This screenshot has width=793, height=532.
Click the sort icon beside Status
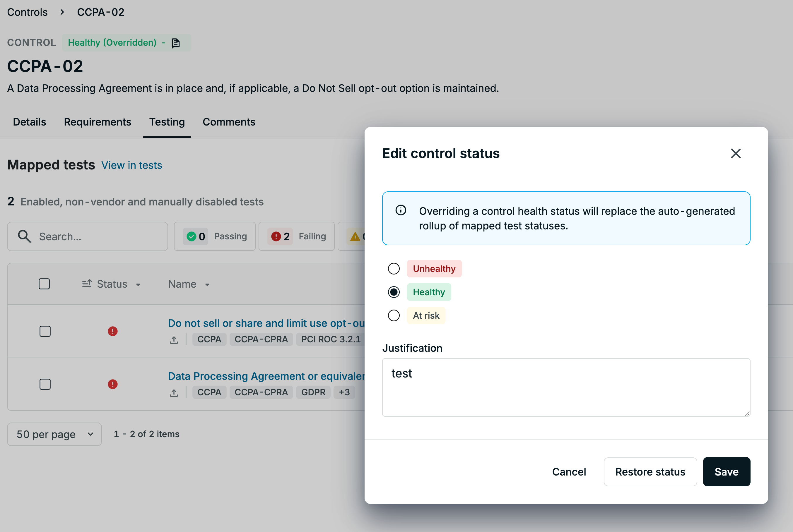87,283
